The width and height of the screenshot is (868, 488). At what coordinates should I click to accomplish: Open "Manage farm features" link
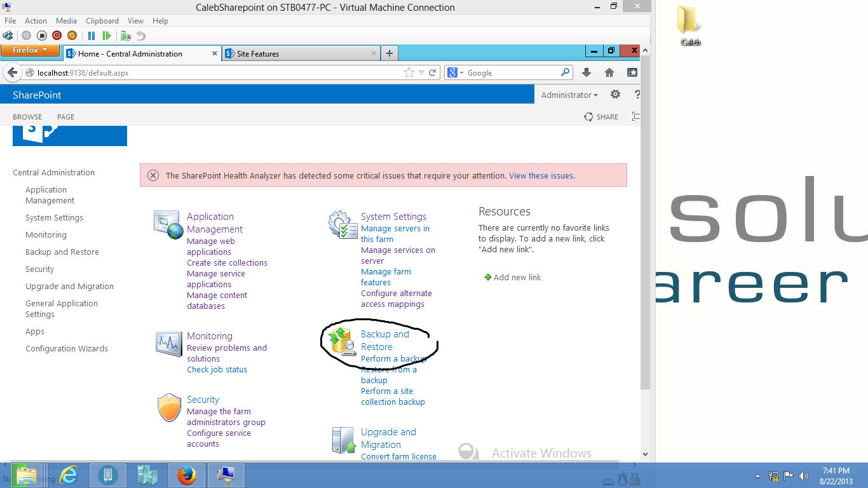[x=386, y=277]
